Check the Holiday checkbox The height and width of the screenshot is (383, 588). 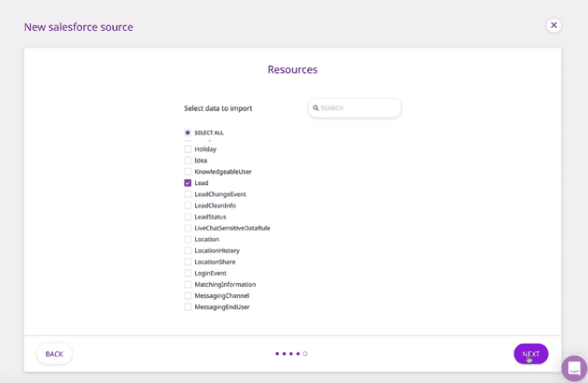(188, 149)
